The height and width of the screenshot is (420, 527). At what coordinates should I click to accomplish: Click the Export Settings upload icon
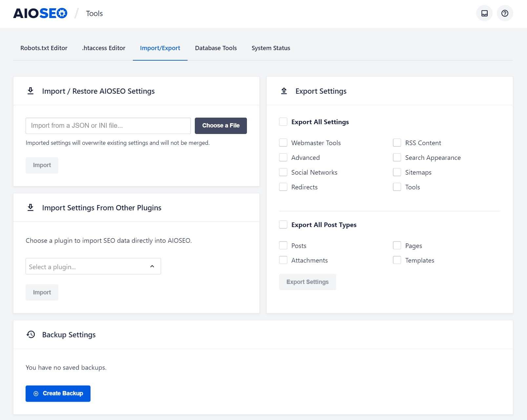pyautogui.click(x=284, y=91)
